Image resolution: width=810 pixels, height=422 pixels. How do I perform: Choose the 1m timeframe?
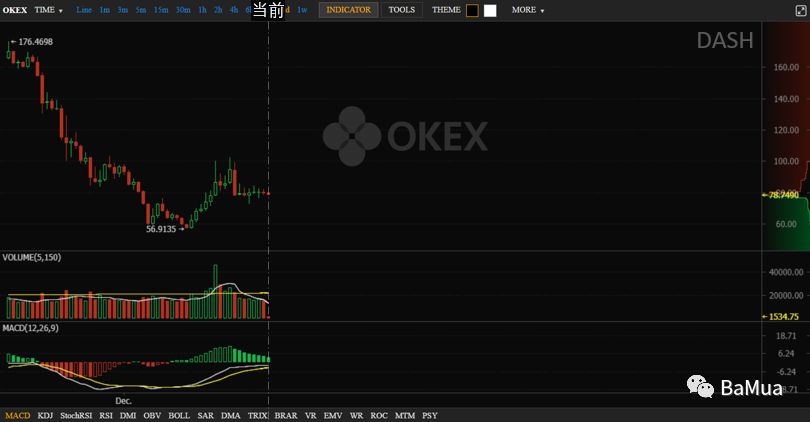tap(104, 10)
